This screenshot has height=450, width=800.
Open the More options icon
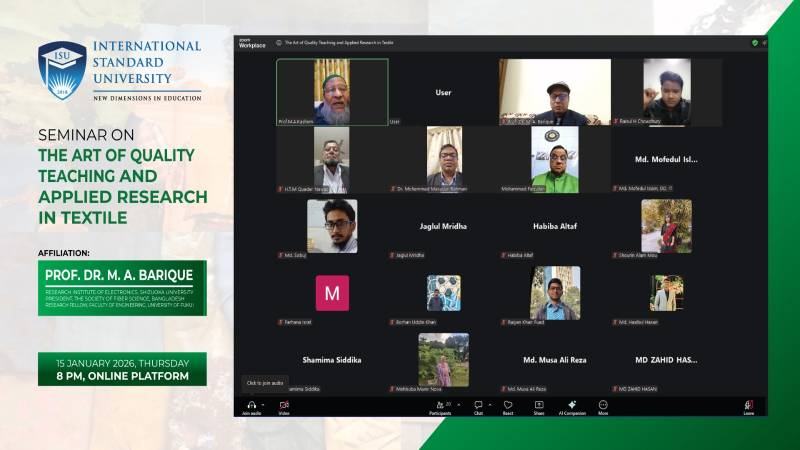click(603, 405)
